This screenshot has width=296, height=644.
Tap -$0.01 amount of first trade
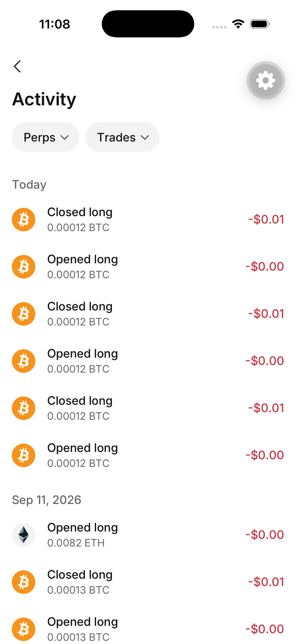(x=266, y=219)
